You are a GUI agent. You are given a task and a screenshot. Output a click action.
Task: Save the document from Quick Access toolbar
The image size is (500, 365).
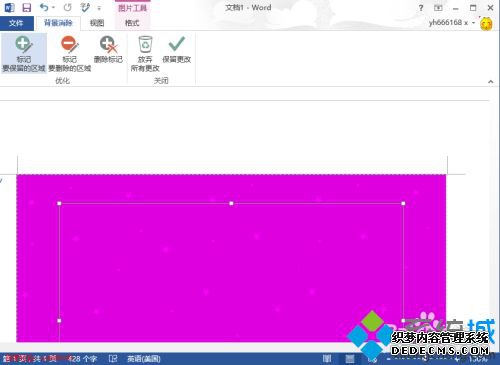coord(26,7)
